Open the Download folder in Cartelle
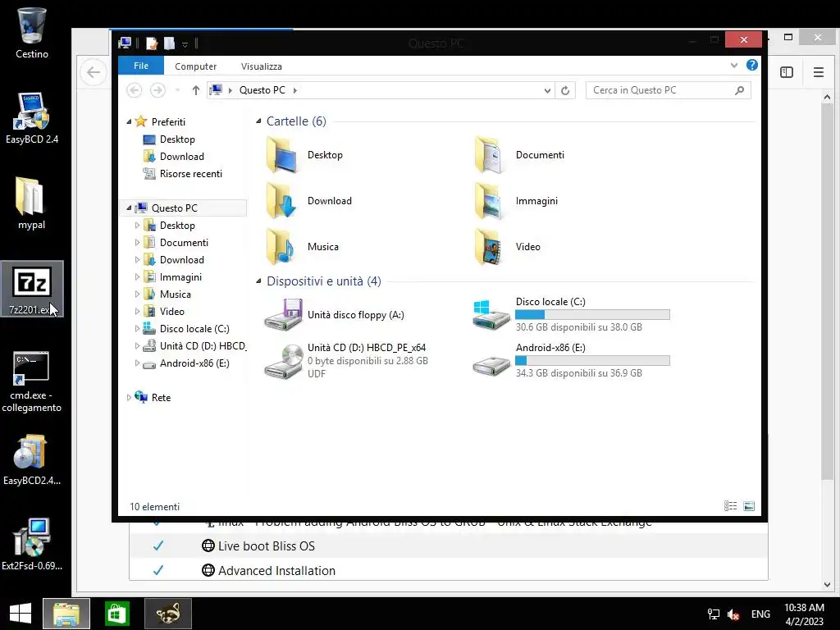 [309, 201]
